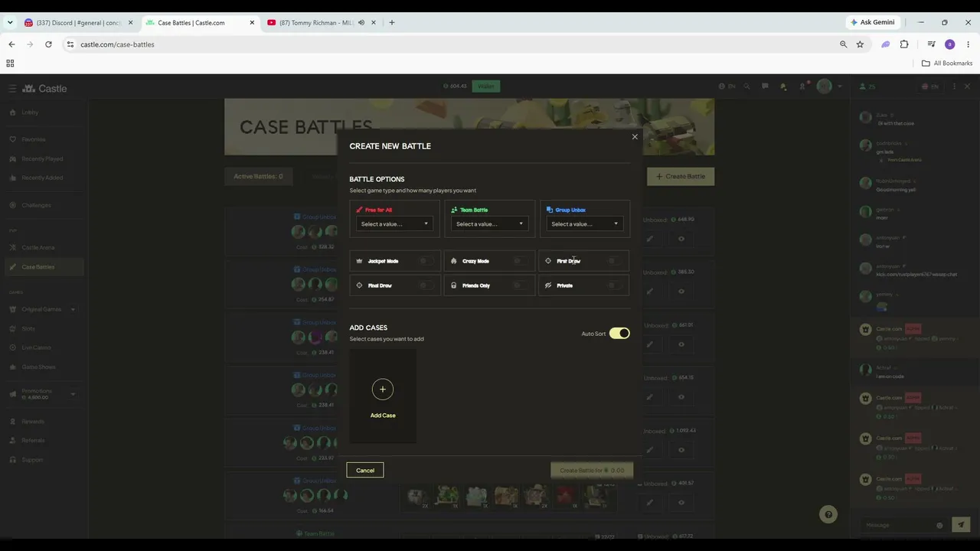Viewport: 980px width, 551px height.
Task: Open Recently Played in the sidebar
Action: 42,158
